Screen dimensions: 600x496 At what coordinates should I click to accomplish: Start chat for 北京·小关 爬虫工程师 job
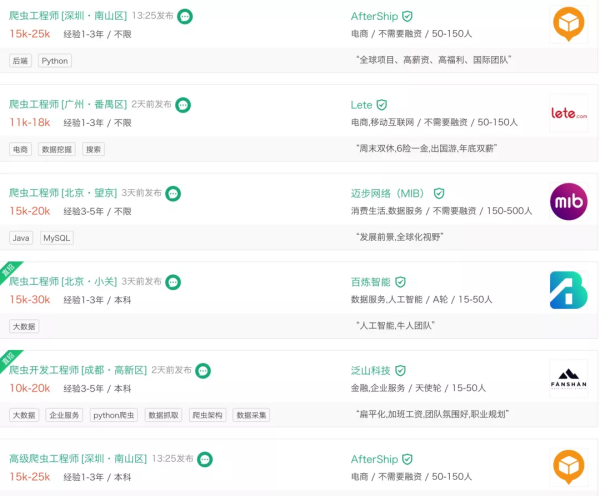[x=173, y=282]
